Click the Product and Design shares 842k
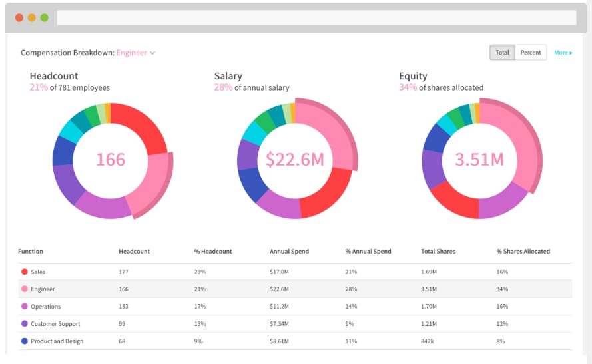The width and height of the screenshot is (592, 364). (x=428, y=341)
